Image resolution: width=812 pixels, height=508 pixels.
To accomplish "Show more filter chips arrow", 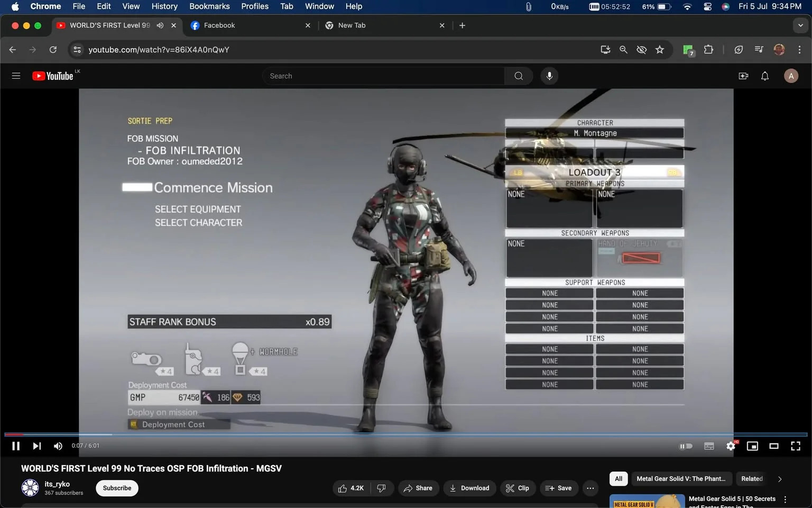I will pyautogui.click(x=780, y=479).
